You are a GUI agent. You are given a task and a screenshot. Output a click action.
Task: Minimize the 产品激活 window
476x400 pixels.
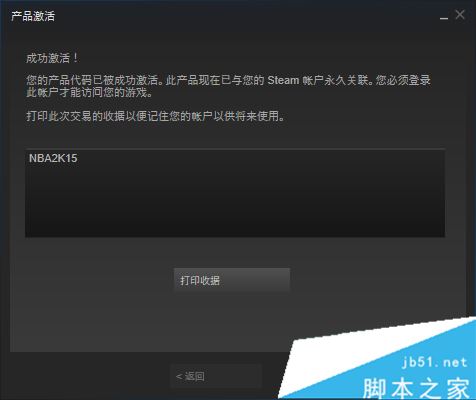coord(444,16)
